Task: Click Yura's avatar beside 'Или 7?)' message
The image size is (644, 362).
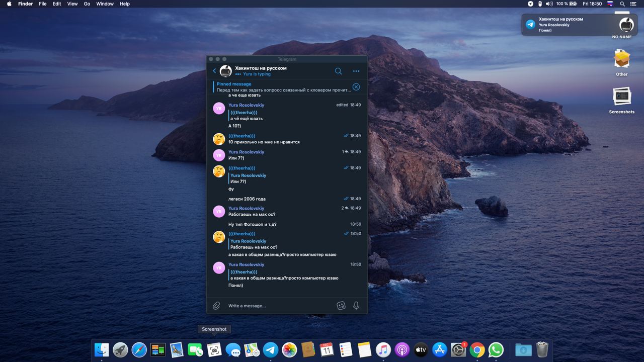Action: tap(219, 155)
